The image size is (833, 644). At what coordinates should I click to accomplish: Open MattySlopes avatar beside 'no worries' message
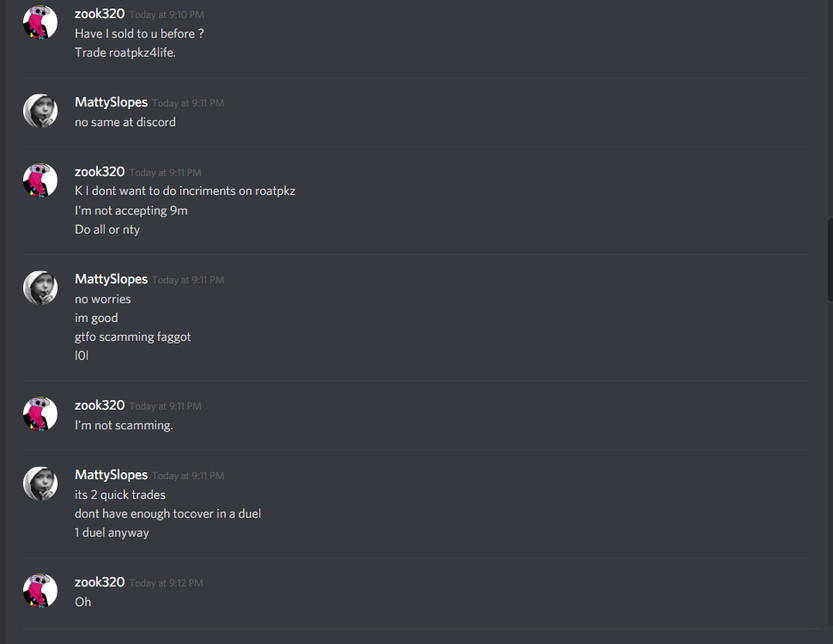pyautogui.click(x=40, y=288)
